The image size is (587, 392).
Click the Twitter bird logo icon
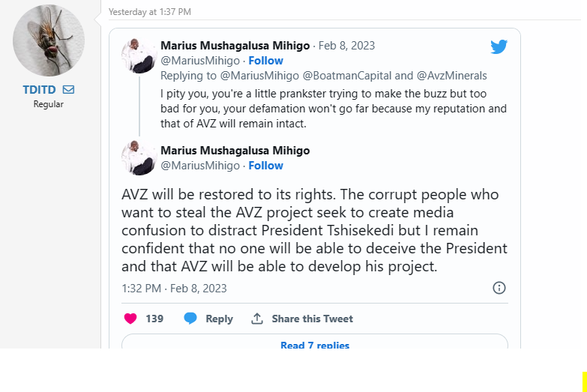(x=499, y=46)
